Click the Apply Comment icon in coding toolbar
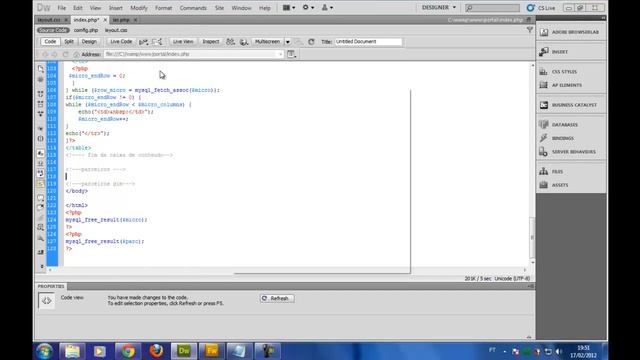 click(40, 198)
